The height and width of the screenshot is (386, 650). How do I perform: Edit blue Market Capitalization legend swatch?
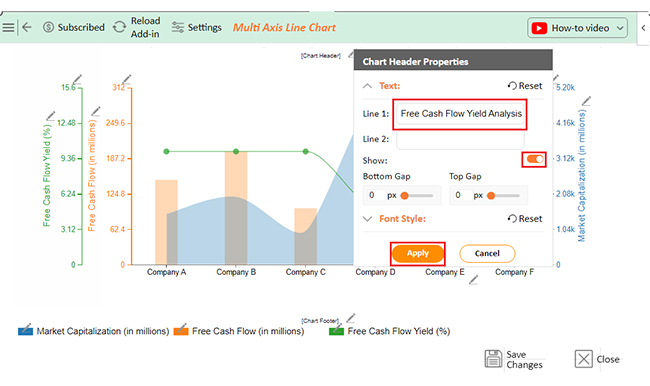pos(25,330)
